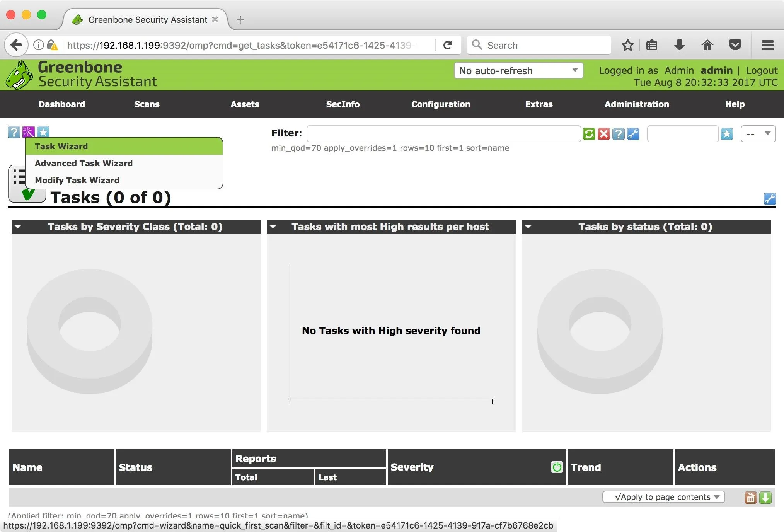
Task: Toggle the green severity overrides power icon
Action: click(557, 467)
